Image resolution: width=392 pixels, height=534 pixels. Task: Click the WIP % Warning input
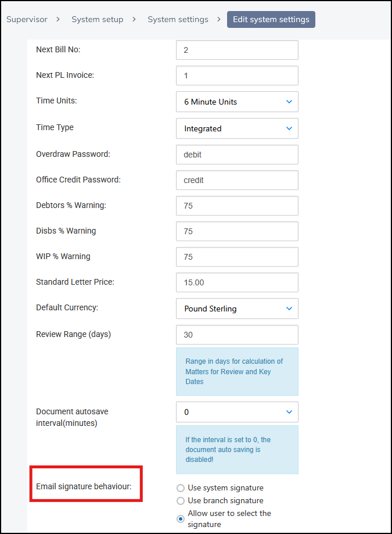(x=237, y=257)
